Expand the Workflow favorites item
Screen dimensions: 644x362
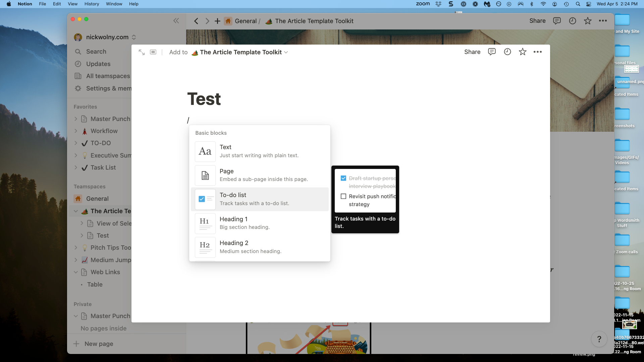coord(76,131)
